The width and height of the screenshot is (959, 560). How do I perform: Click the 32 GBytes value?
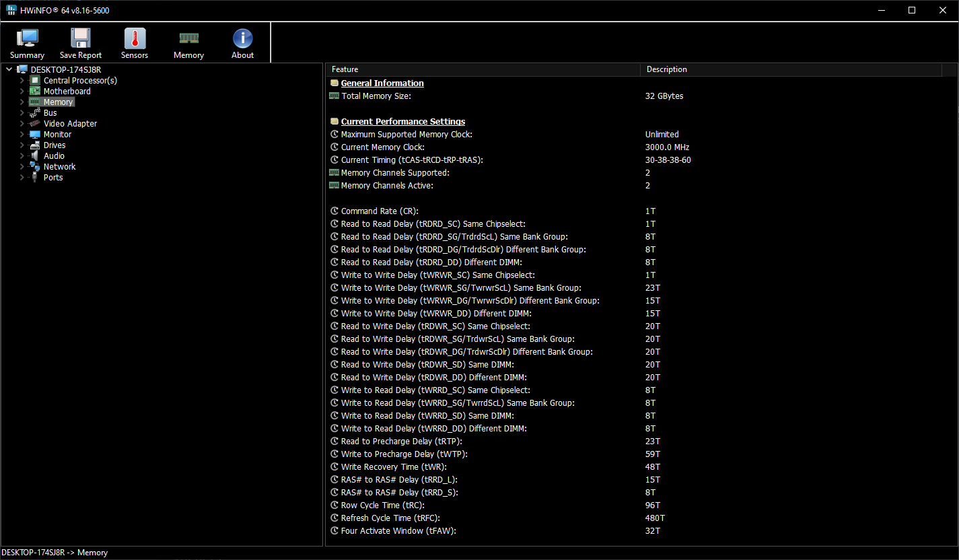pyautogui.click(x=664, y=96)
